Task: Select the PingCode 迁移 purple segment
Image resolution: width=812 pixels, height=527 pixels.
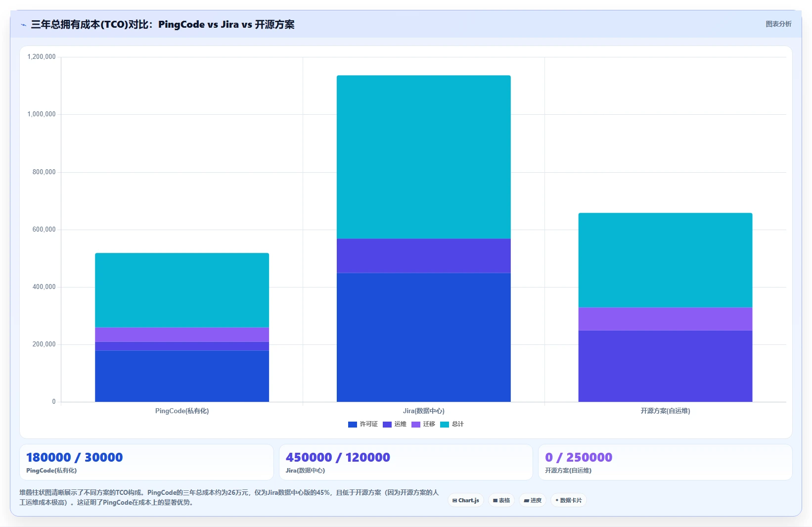Action: pyautogui.click(x=182, y=335)
